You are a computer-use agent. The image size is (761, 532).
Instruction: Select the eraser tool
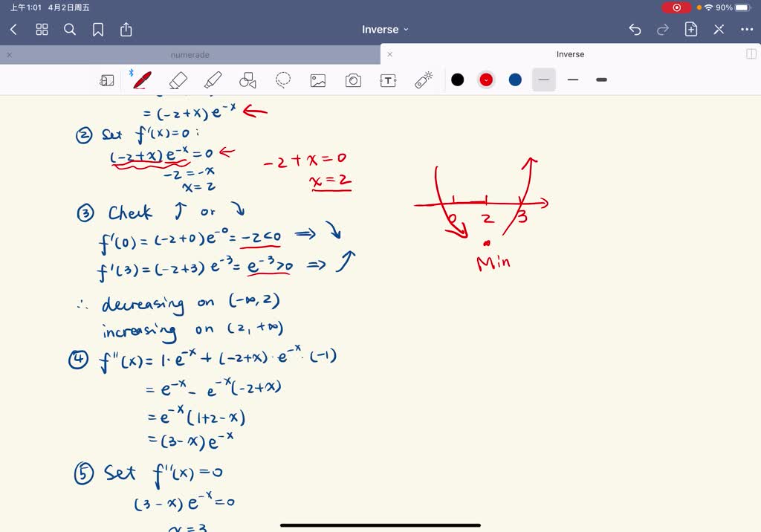[x=178, y=80]
